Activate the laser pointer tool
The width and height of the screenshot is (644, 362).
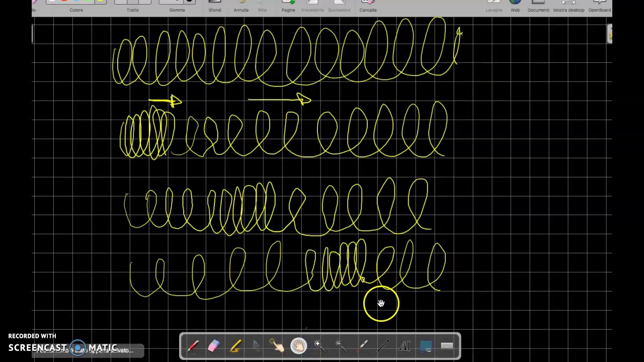[362, 346]
